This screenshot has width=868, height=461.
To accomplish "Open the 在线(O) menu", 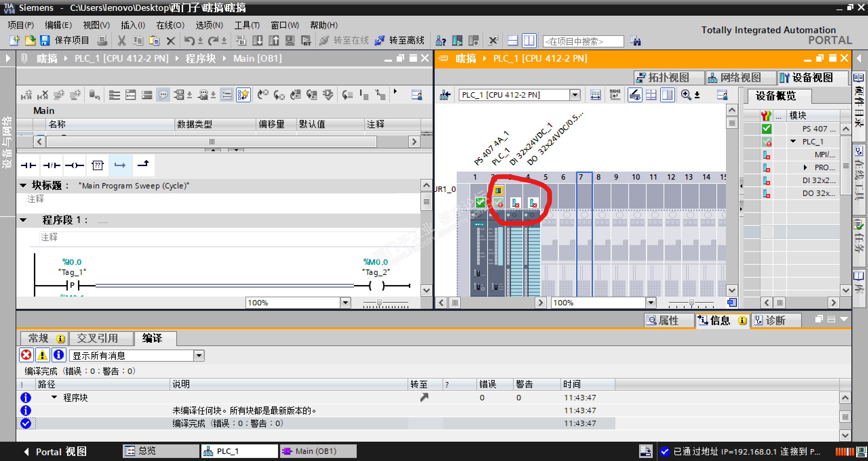I will (170, 25).
